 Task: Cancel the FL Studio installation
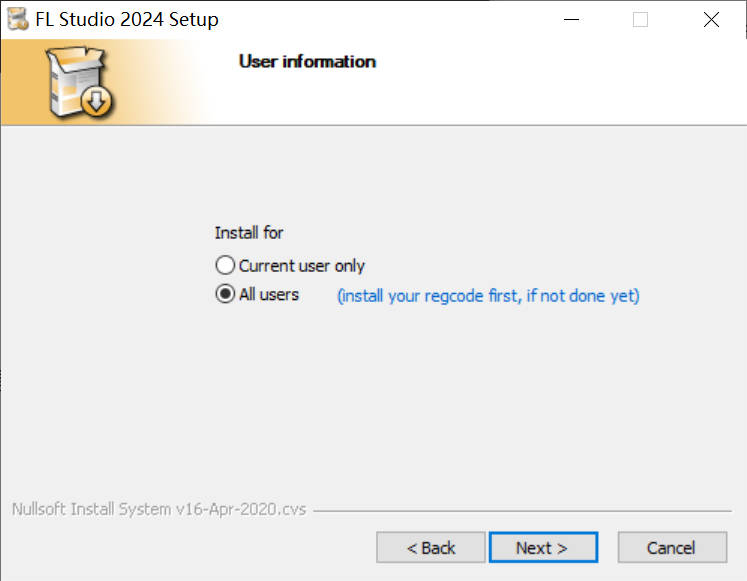pos(671,548)
